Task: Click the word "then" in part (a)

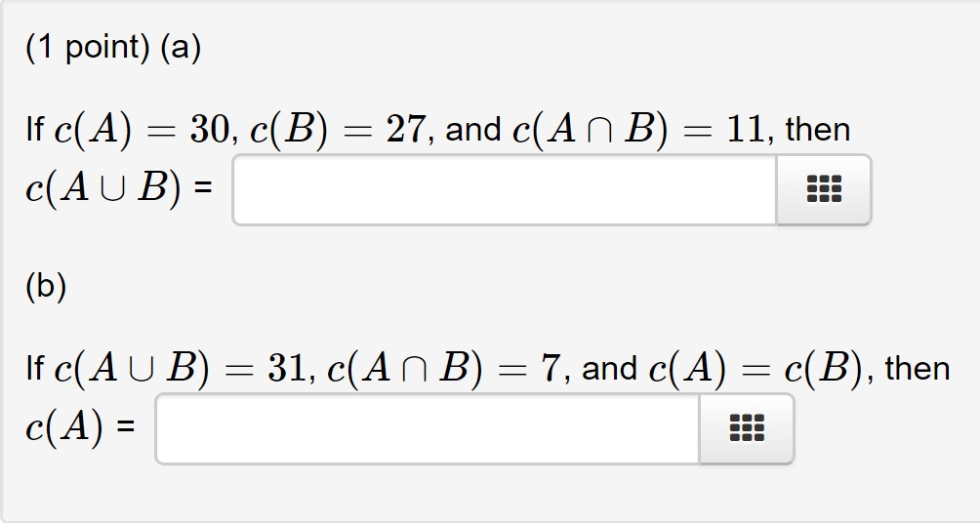Action: coord(817,130)
